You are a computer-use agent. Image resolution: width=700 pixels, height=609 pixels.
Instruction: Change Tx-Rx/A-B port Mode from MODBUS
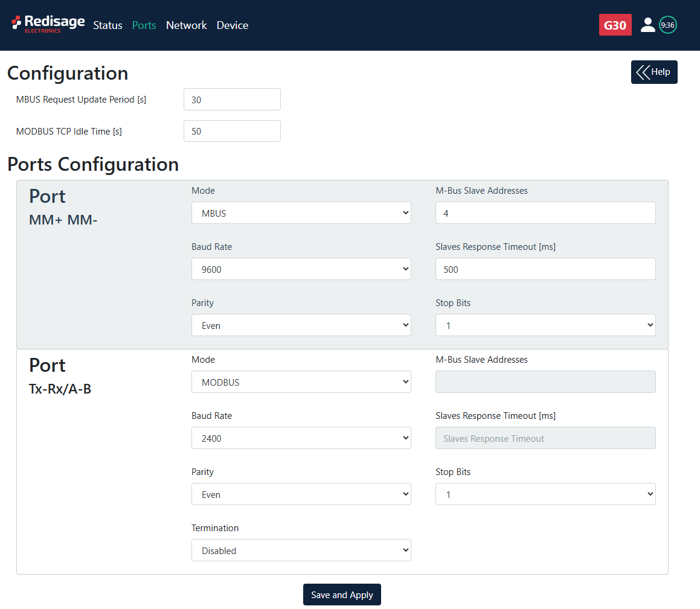click(x=301, y=382)
